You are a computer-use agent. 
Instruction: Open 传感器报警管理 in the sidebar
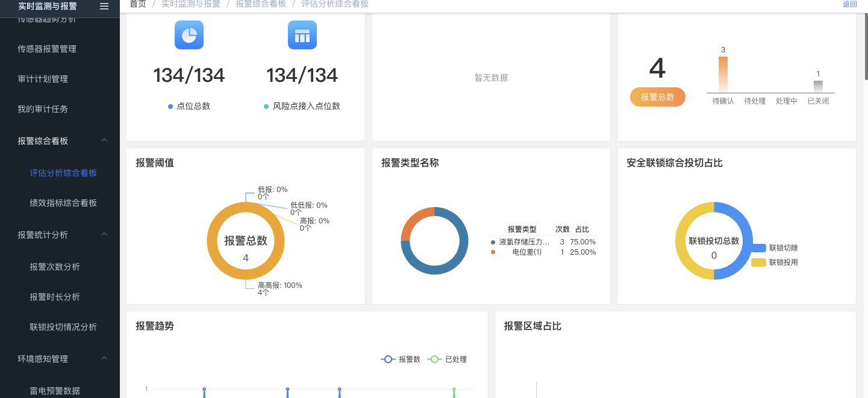point(47,49)
